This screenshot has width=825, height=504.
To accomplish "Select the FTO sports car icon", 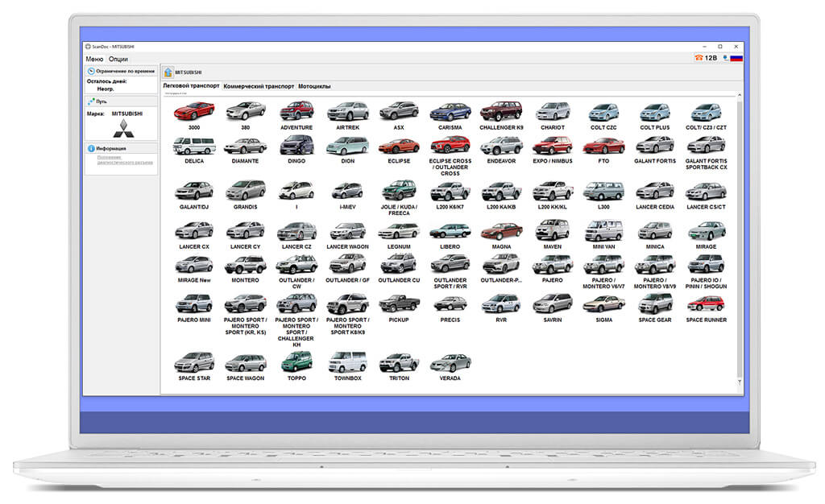I will point(603,146).
